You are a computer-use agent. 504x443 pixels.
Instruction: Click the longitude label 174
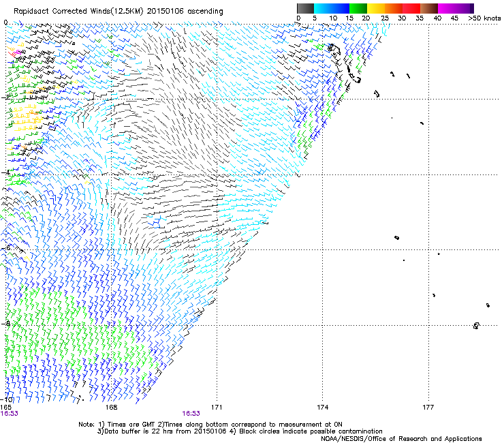click(x=322, y=408)
